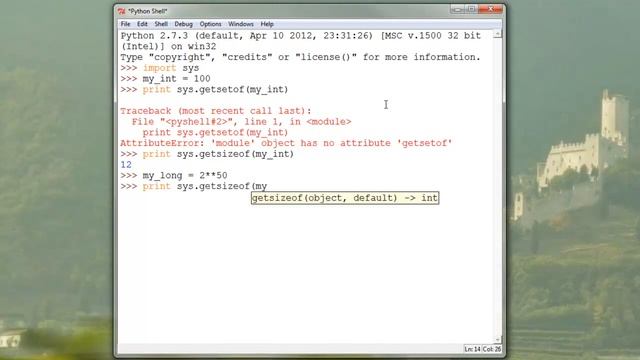The width and height of the screenshot is (640, 360).
Task: Click the 'File "<pyshell#2>", line 1' line
Action: 241,122
